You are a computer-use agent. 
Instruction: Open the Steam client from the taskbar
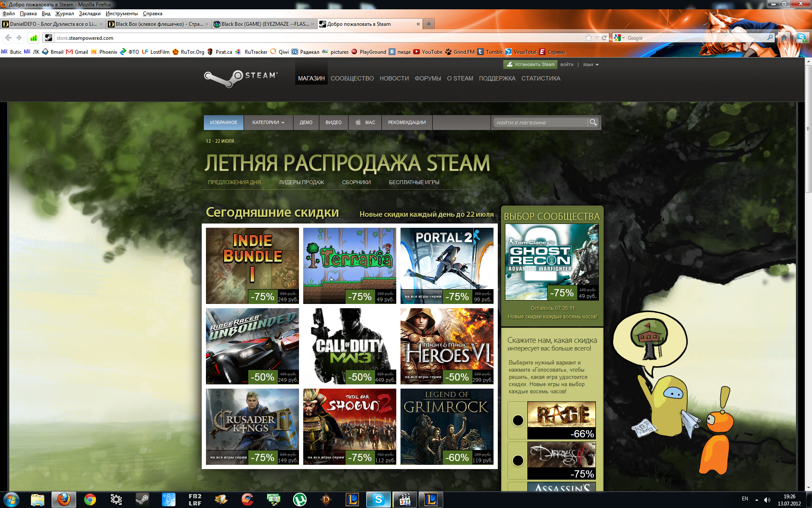[x=142, y=500]
